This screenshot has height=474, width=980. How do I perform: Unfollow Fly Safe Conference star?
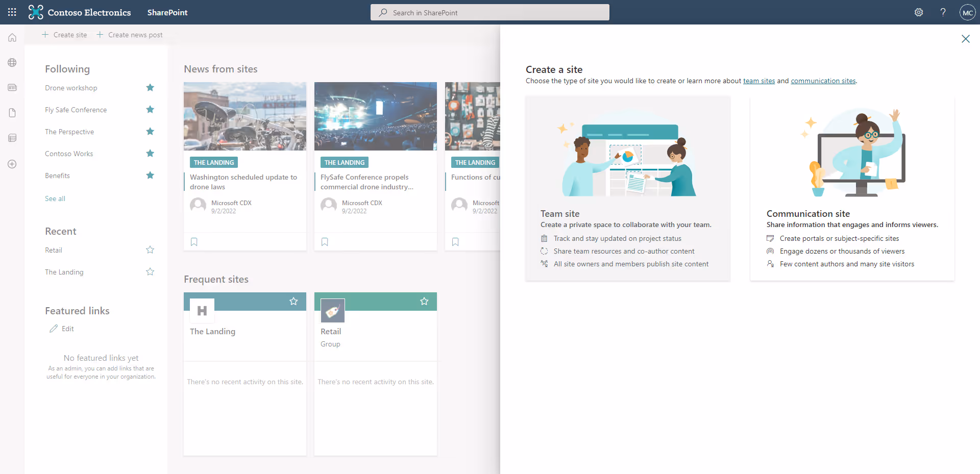pyautogui.click(x=150, y=110)
